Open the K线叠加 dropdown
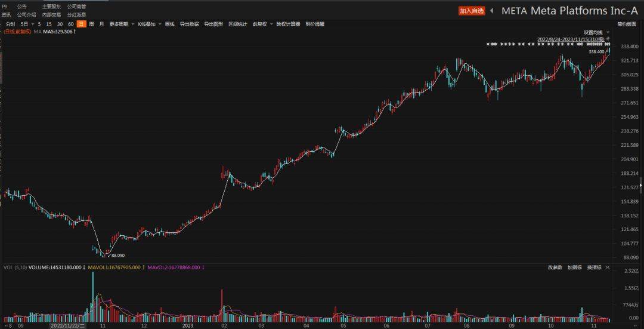Screen dimensions: 644x329 tap(148, 24)
